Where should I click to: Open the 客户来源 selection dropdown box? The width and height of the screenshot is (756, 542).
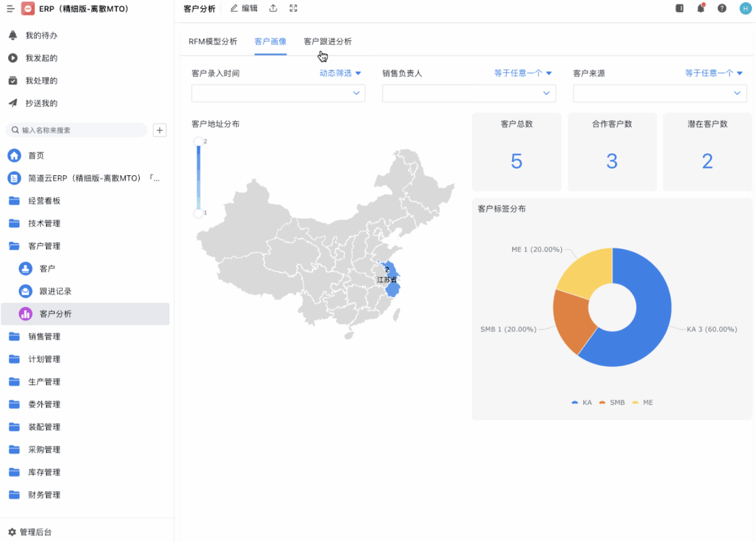pos(660,93)
